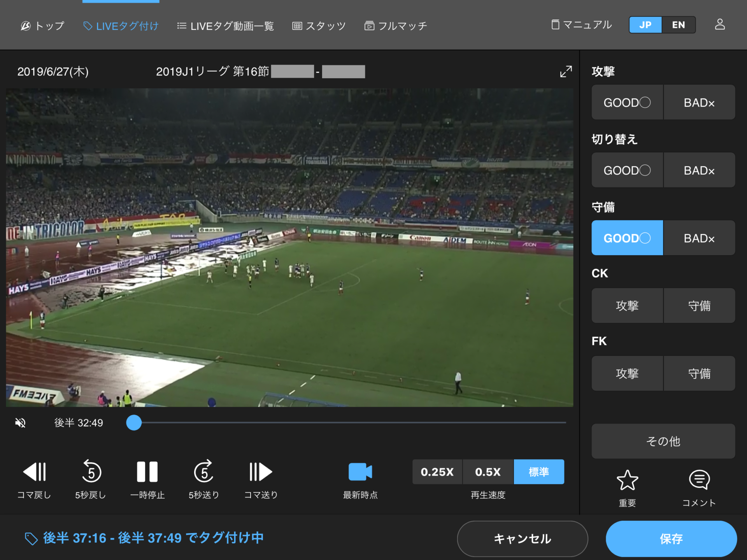Select FK 攻撃 tag

click(x=627, y=373)
